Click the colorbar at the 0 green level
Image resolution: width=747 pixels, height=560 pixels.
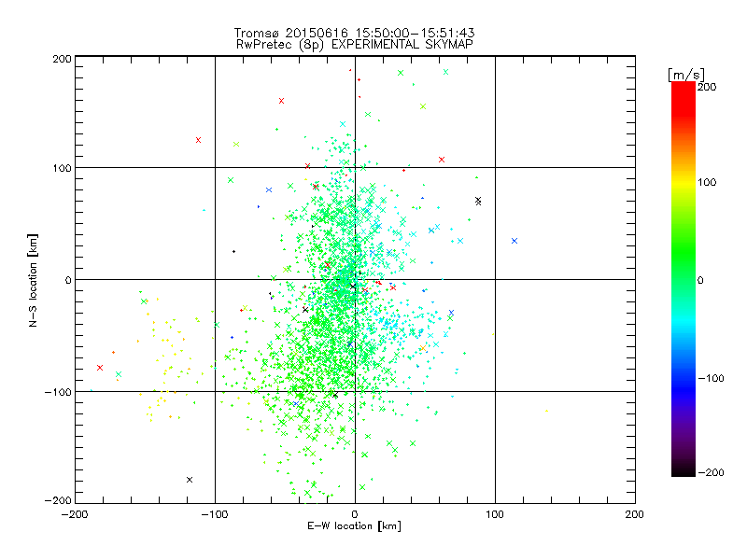pos(684,279)
